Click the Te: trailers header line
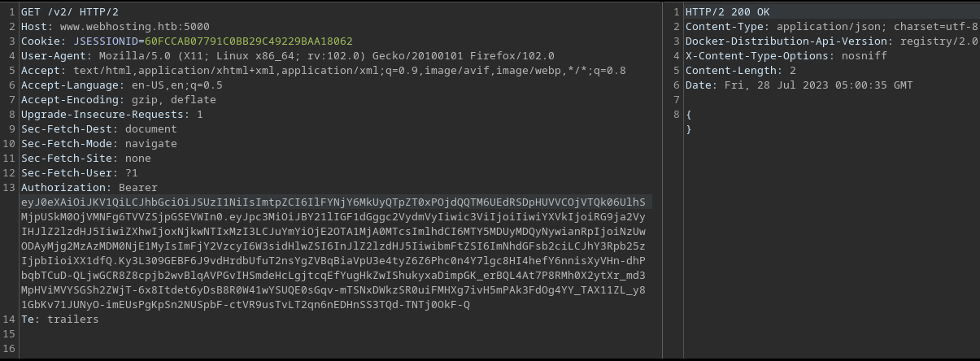The width and height of the screenshot is (980, 361). (59, 319)
